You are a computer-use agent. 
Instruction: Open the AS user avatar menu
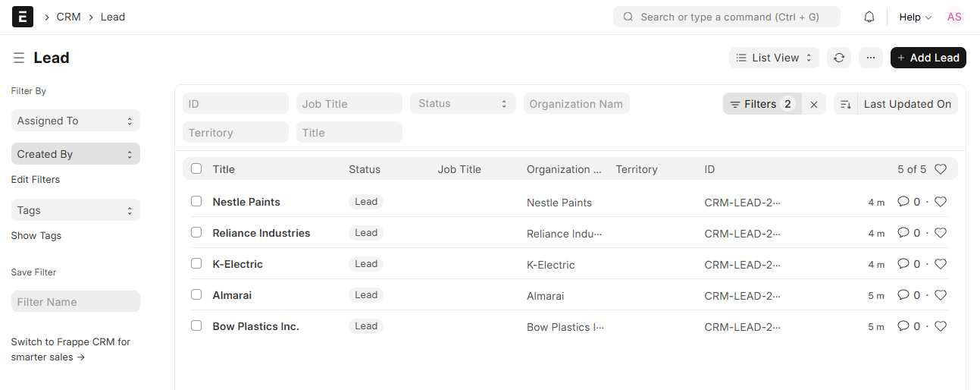tap(954, 17)
